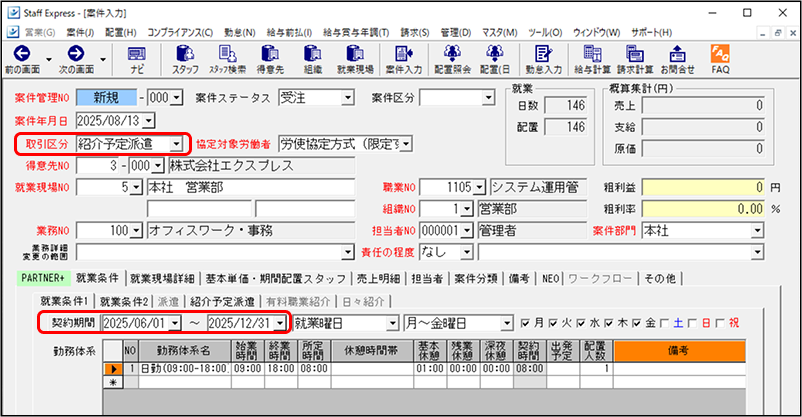The width and height of the screenshot is (802, 417).
Task: Open the スタッフ検索 toolbar icon
Action: point(228,53)
